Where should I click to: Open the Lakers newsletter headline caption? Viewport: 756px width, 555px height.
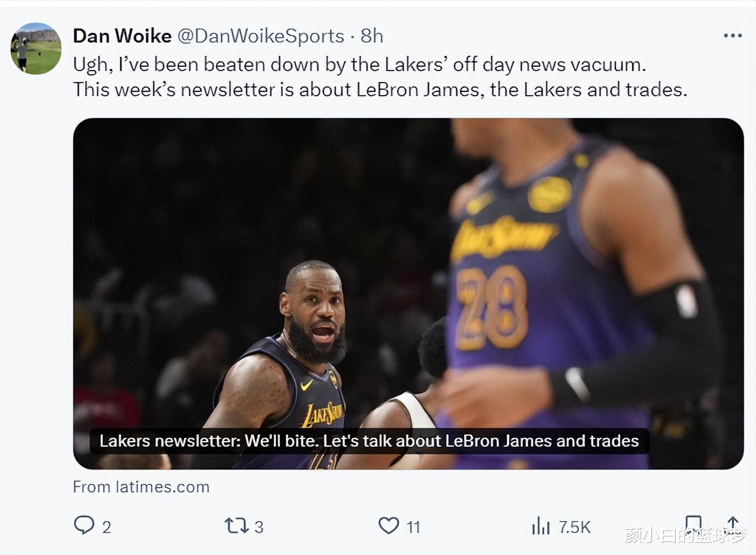click(x=369, y=441)
